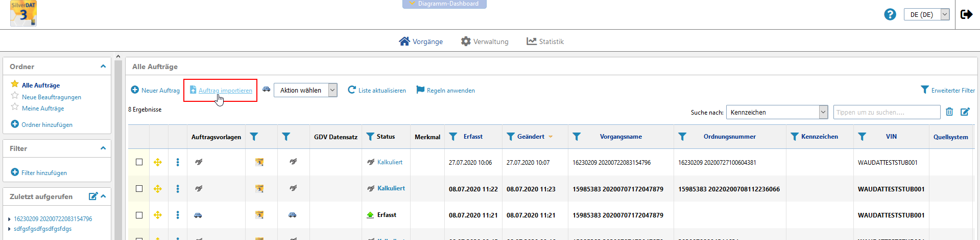Screen dimensions: 980x240
Task: Switch to the Verwaltung tab
Action: tap(485, 41)
